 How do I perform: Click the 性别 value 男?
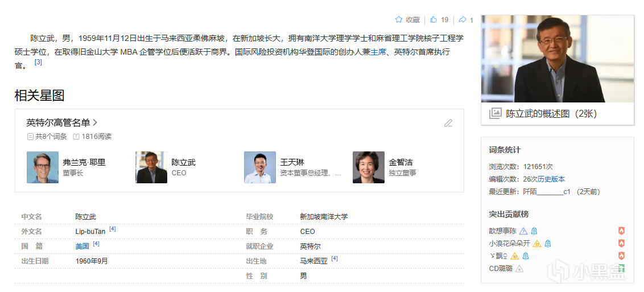click(x=304, y=275)
